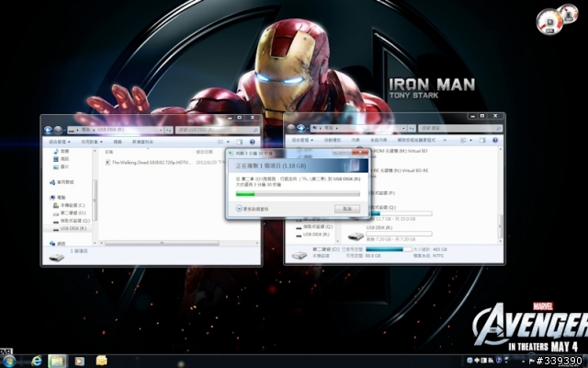
Task: Open address history dropdown in the 電腦 window
Action: coord(404,129)
